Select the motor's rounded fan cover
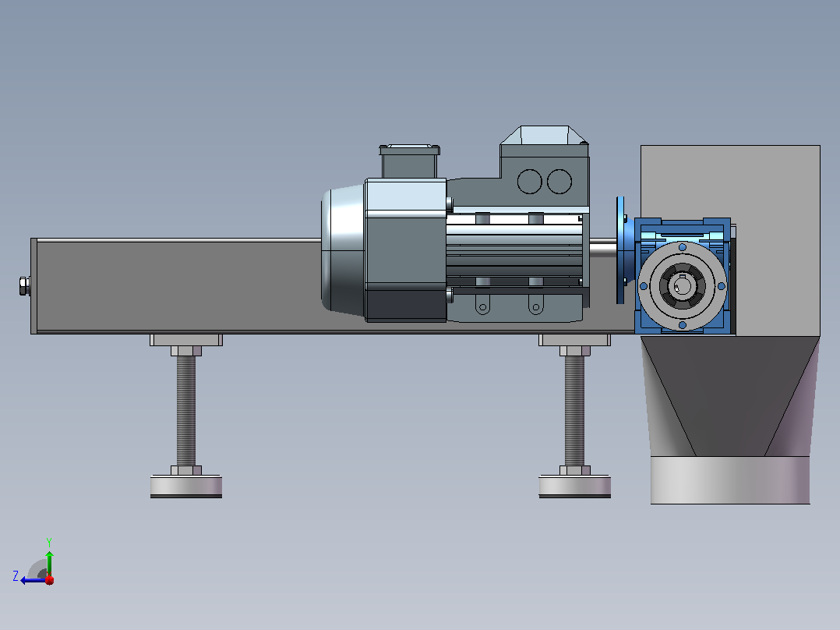This screenshot has width=840, height=630. pyautogui.click(x=343, y=250)
